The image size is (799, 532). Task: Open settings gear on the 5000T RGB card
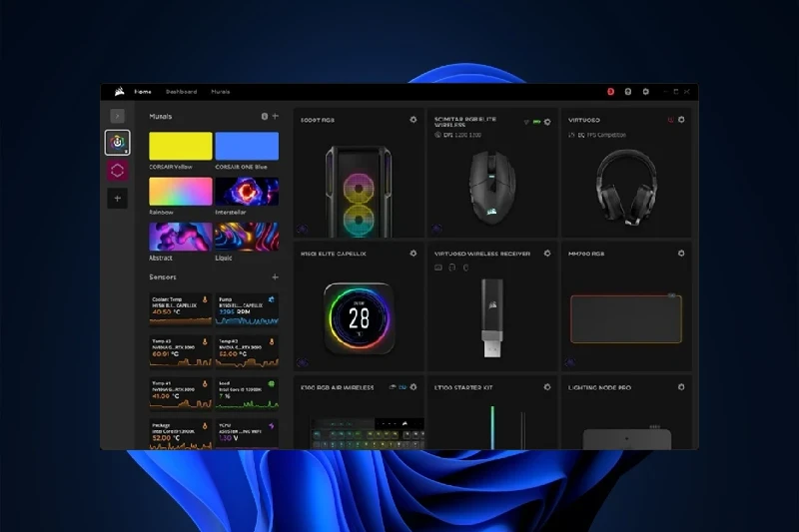click(413, 120)
